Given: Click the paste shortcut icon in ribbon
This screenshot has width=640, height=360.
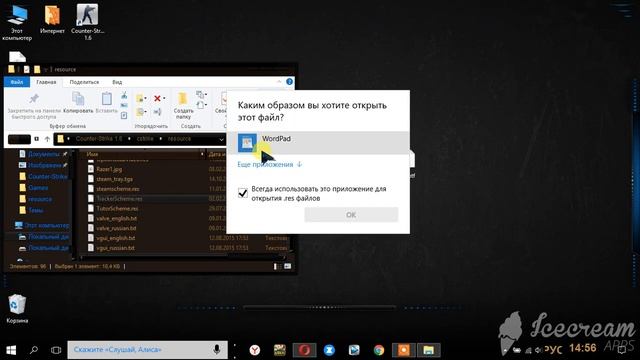Looking at the screenshot, I should point(124,116).
